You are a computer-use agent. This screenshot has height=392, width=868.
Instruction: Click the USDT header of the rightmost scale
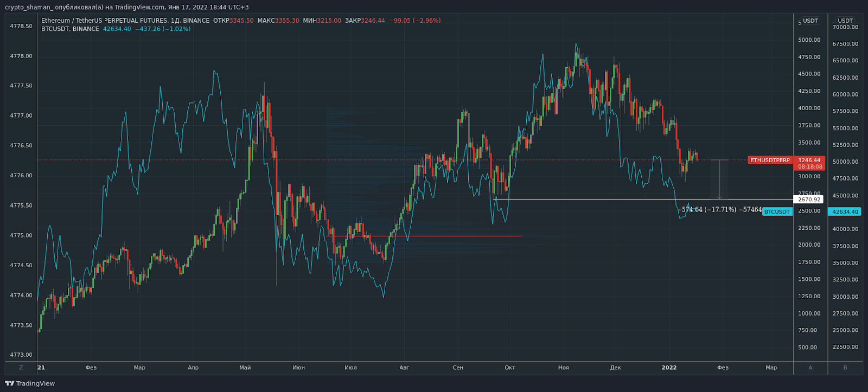point(845,21)
